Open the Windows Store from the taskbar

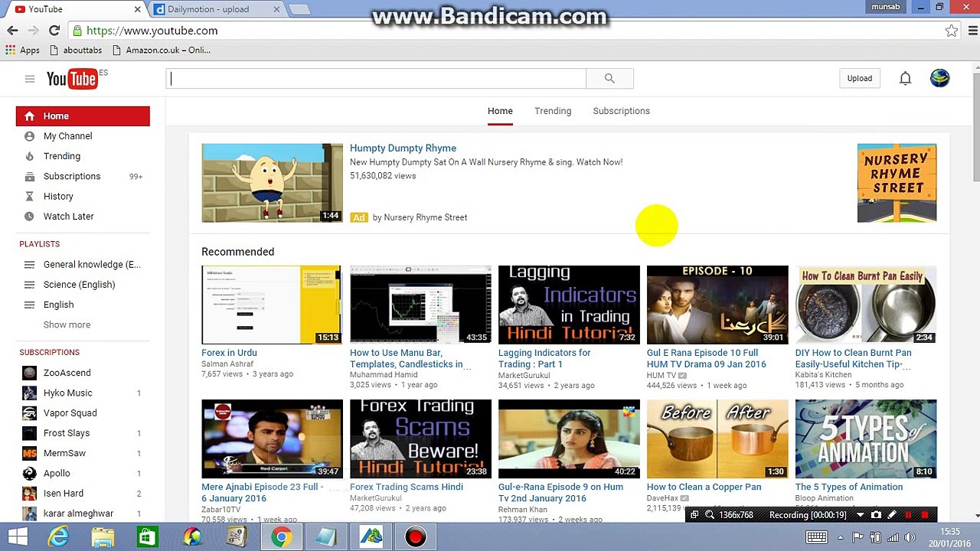(147, 537)
